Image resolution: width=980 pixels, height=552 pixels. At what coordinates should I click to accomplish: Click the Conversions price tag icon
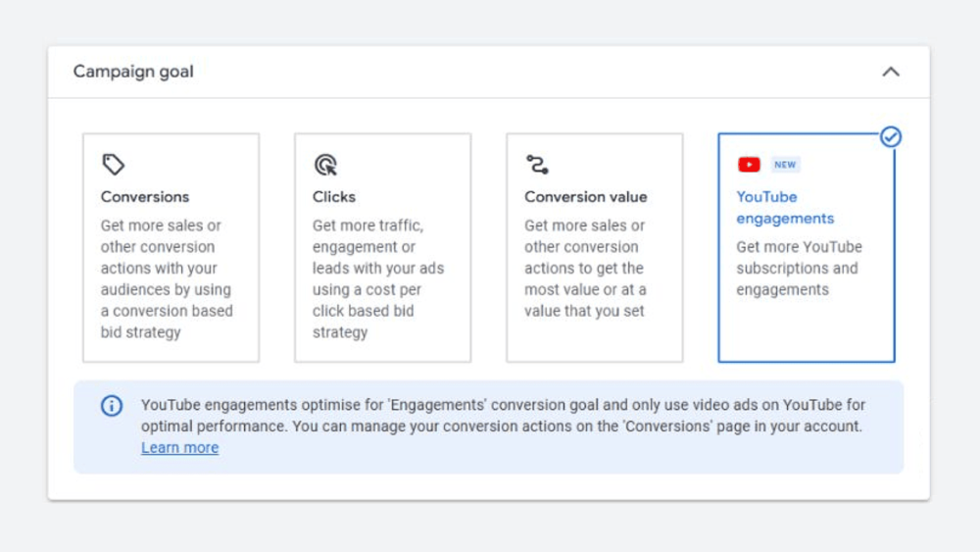click(113, 165)
